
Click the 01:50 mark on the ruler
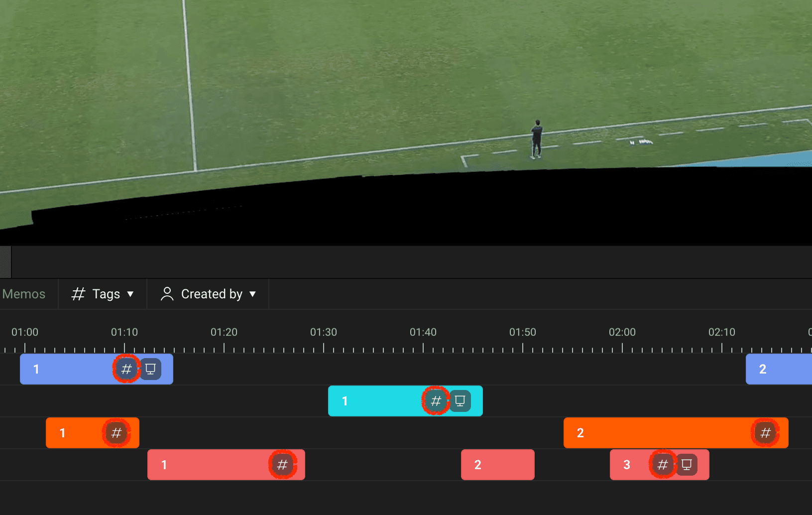click(x=523, y=332)
